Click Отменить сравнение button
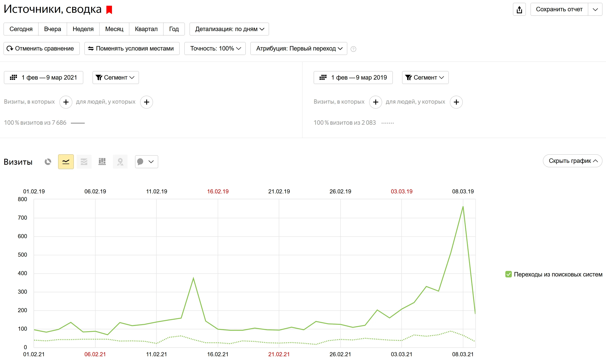Screen dimensions: 606x364 41,48
